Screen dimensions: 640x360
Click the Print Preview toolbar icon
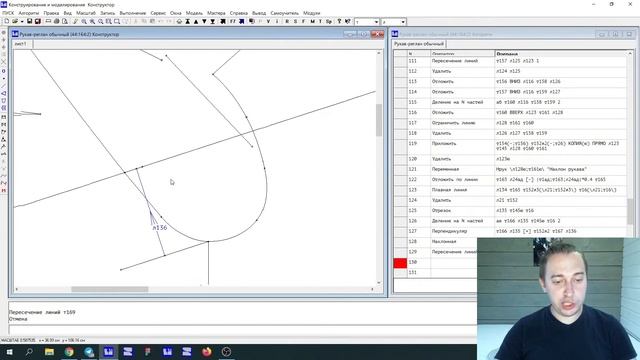click(x=65, y=21)
